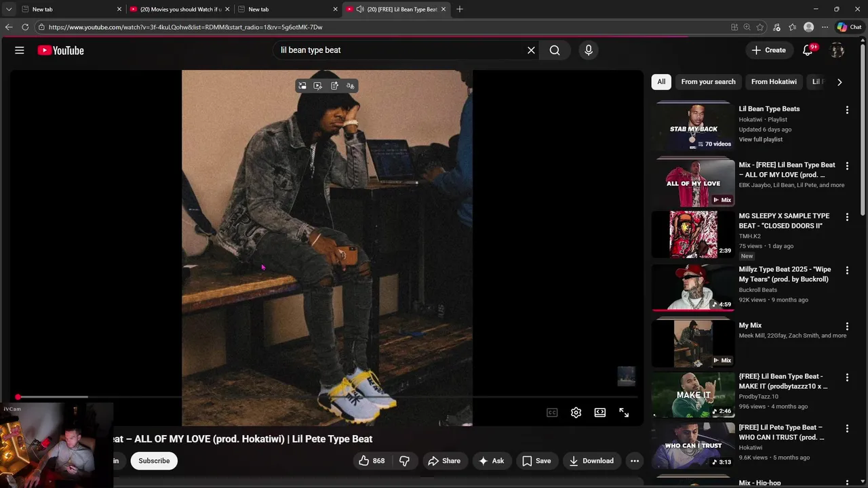The height and width of the screenshot is (488, 868).
Task: Select the All filter chip
Action: (x=661, y=82)
